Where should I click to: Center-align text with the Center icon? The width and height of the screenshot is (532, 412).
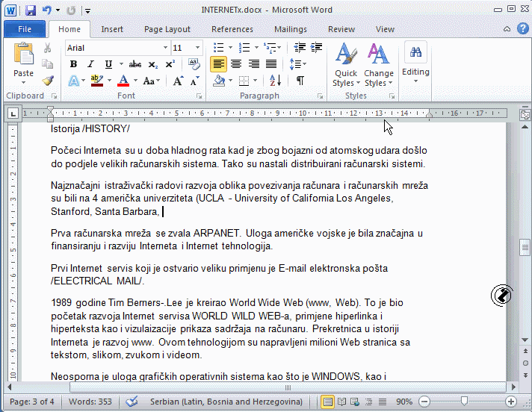pos(236,64)
